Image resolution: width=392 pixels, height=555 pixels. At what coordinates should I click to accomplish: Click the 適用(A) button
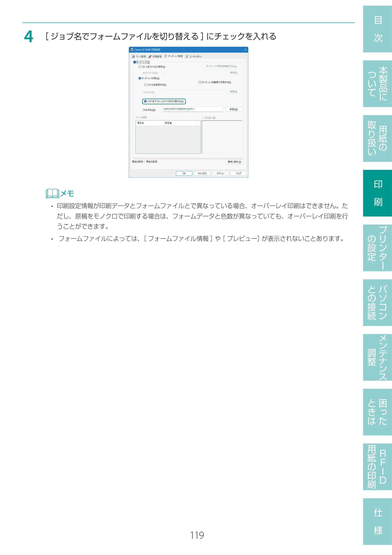pos(220,173)
